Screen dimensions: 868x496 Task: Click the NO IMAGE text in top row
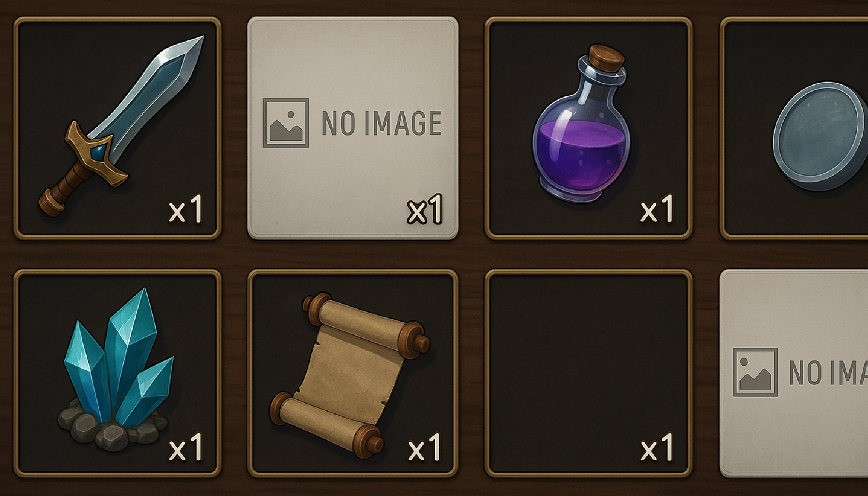(381, 123)
